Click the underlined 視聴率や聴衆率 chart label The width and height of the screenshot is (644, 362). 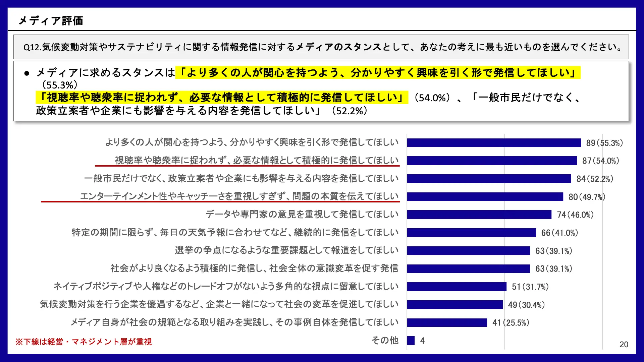click(257, 160)
